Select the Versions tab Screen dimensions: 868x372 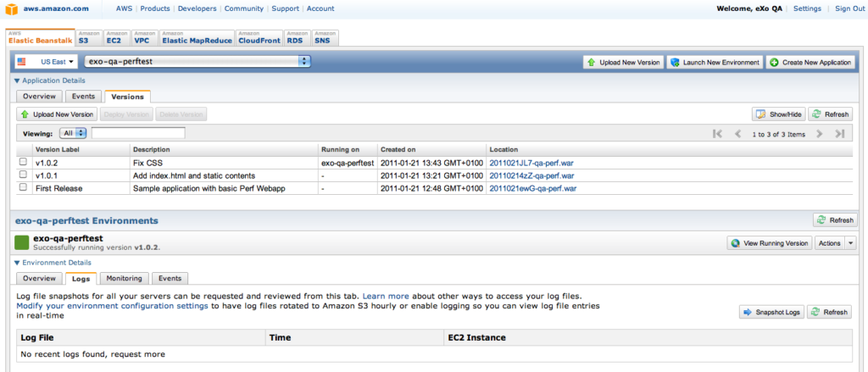127,97
